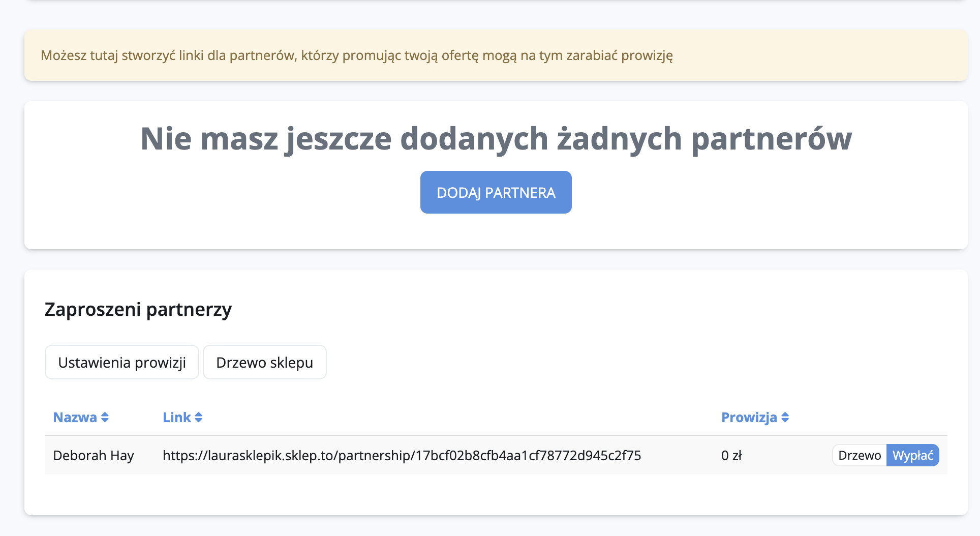The height and width of the screenshot is (536, 980).
Task: Open Drzewo sklepu
Action: pos(264,363)
